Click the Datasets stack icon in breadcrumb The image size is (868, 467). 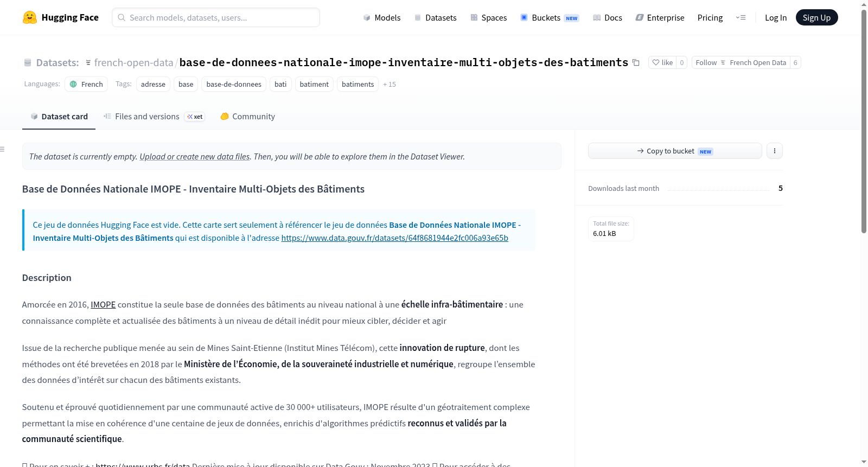28,63
